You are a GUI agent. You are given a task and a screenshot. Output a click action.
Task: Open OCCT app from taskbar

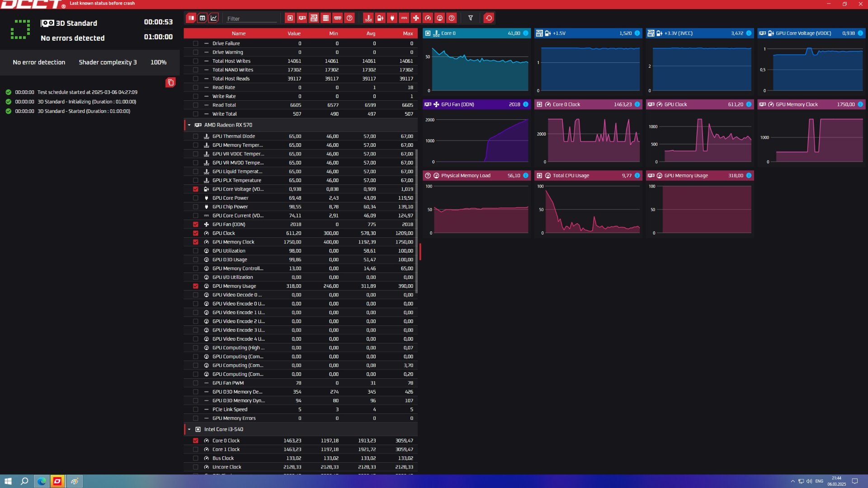coord(57,481)
